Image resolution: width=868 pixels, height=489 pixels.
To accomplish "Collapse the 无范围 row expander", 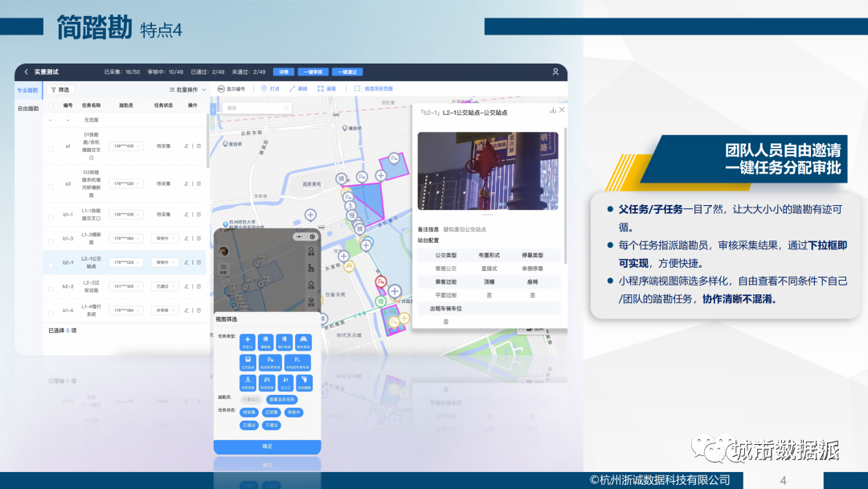I will click(51, 119).
